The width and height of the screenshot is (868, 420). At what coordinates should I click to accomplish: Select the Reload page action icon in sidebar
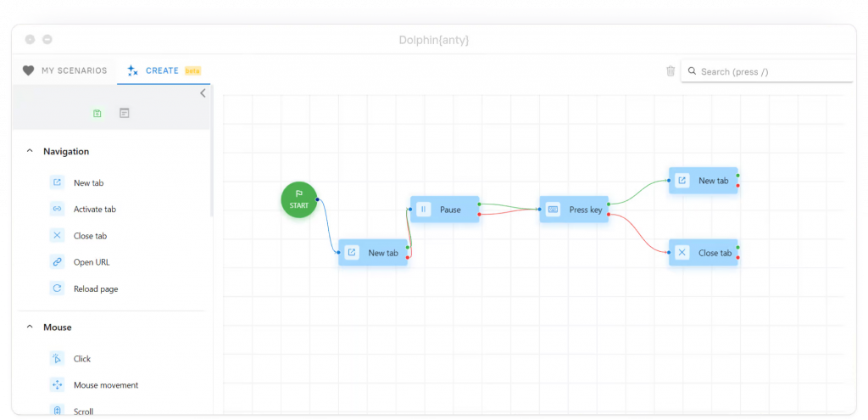pyautogui.click(x=57, y=288)
